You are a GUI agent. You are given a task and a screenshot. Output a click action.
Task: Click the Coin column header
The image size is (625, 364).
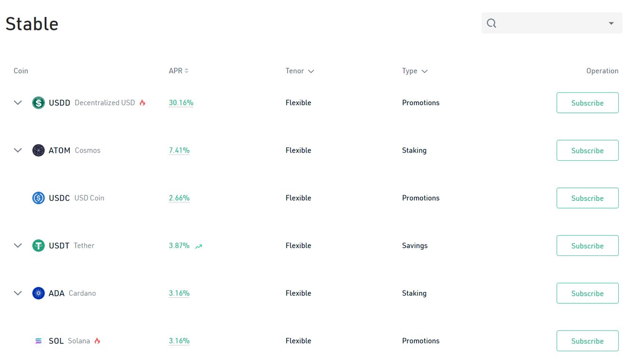coord(21,71)
